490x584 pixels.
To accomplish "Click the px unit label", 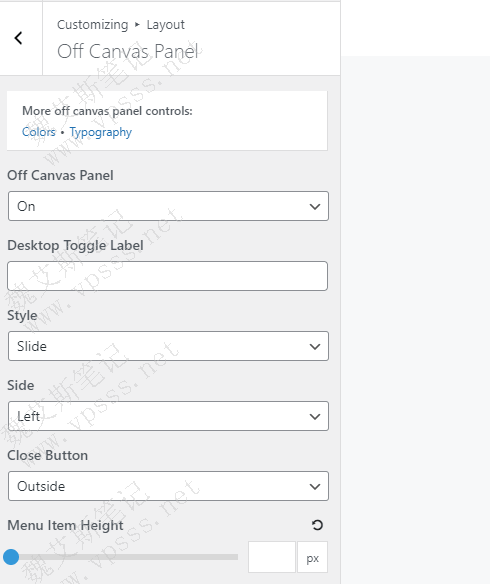I will (312, 558).
